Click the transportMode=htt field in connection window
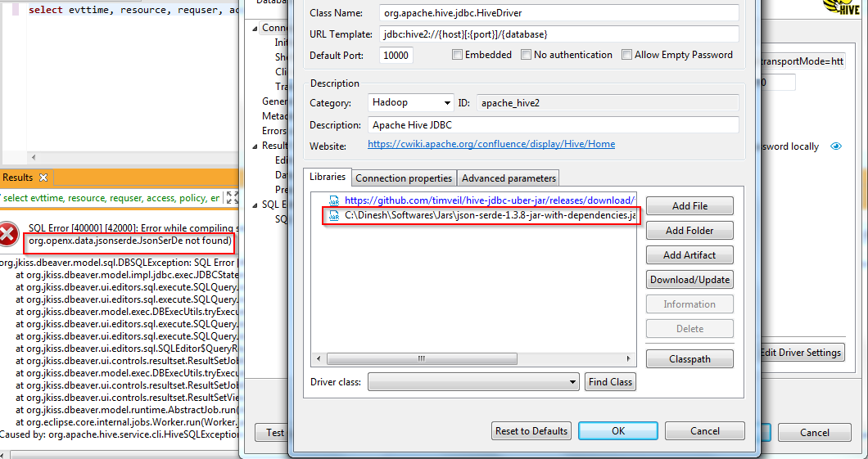The width and height of the screenshot is (868, 459). [x=802, y=62]
